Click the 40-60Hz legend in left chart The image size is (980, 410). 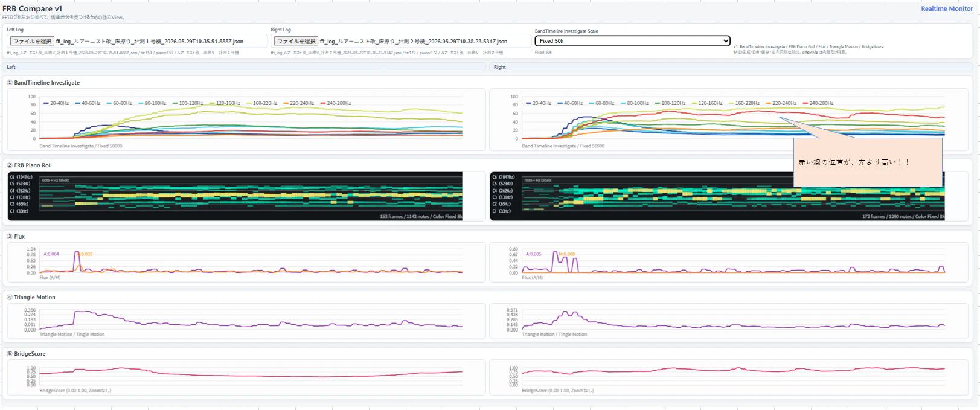[x=88, y=103]
